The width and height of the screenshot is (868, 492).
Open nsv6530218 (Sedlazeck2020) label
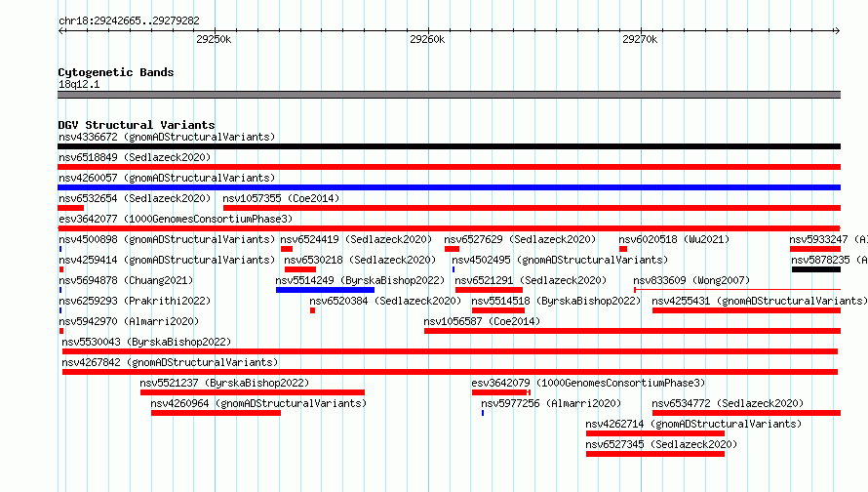pos(360,260)
